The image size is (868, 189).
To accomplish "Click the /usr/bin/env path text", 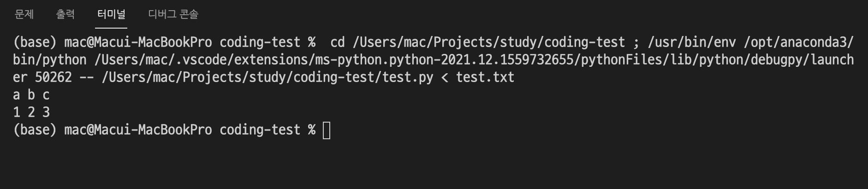I will (691, 42).
